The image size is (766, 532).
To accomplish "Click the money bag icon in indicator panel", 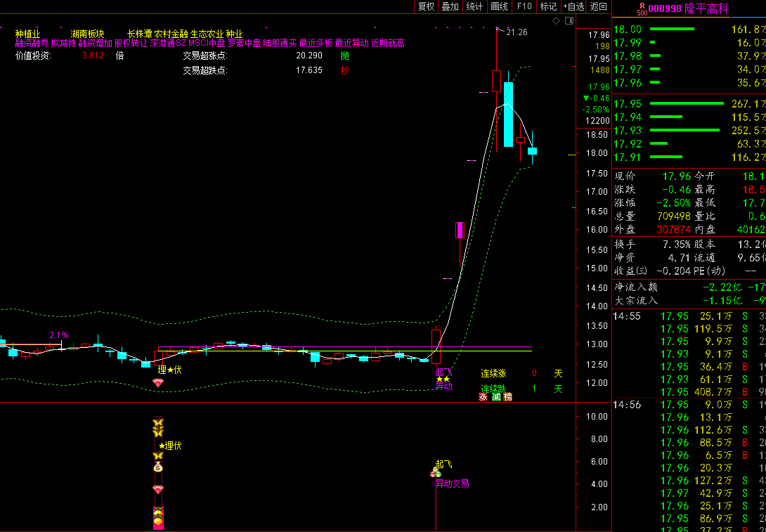I will [158, 467].
